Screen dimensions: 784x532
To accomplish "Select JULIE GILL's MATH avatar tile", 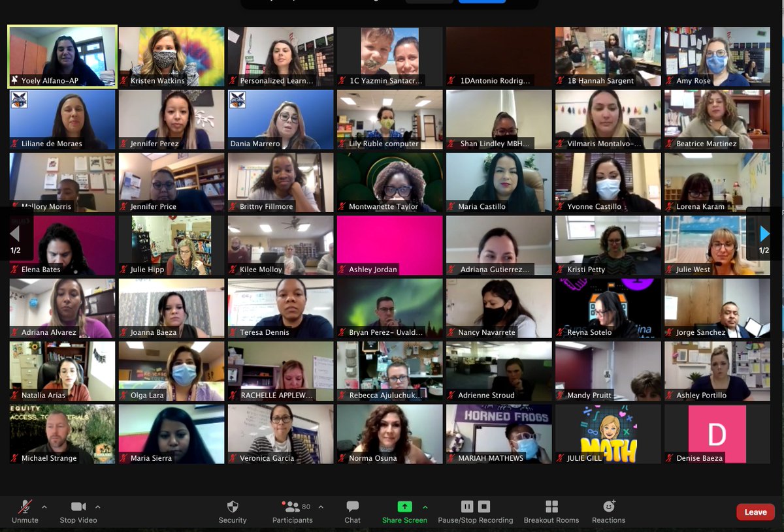I will click(x=608, y=434).
